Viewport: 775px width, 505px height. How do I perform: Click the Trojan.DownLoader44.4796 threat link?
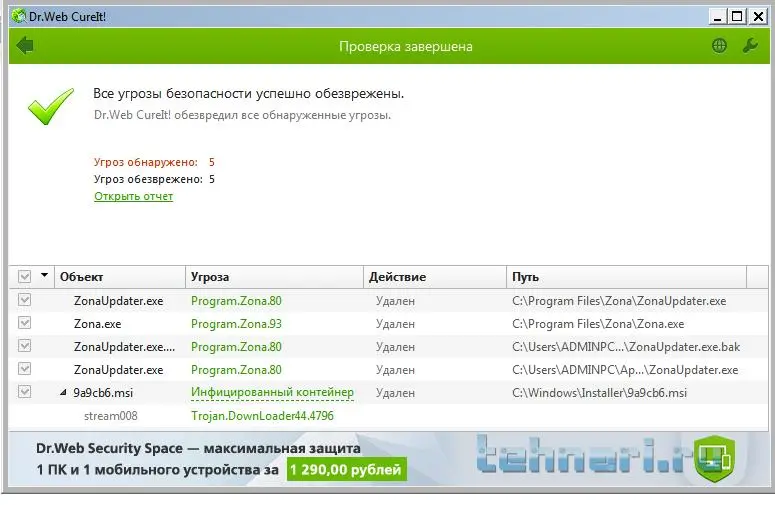click(x=262, y=416)
